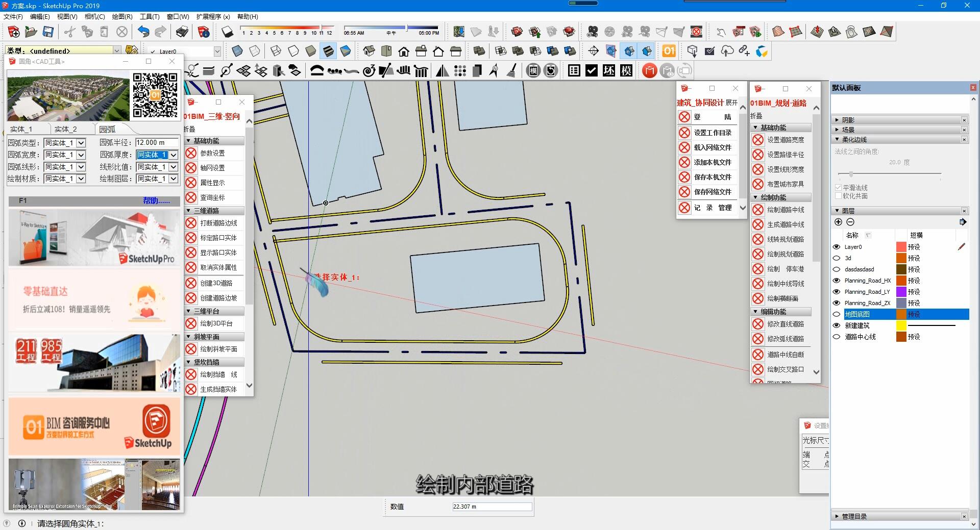The image size is (980, 530).
Task: Click Sandbox From Contours icon
Action: tap(778, 32)
